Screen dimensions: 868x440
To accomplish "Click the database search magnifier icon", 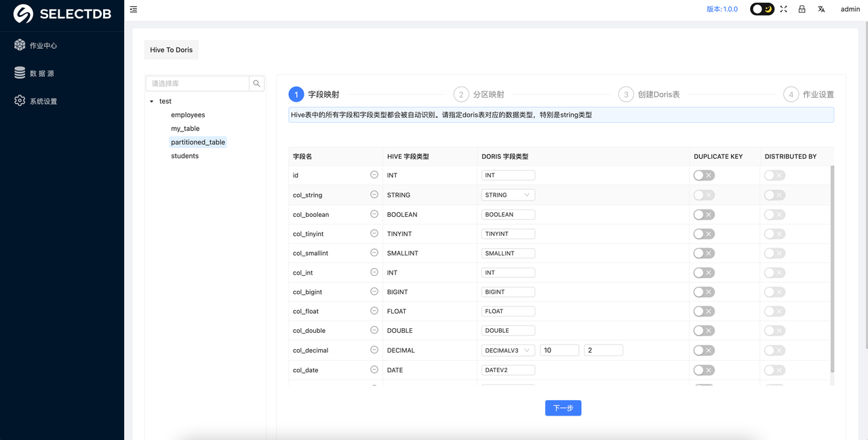I will pos(257,83).
